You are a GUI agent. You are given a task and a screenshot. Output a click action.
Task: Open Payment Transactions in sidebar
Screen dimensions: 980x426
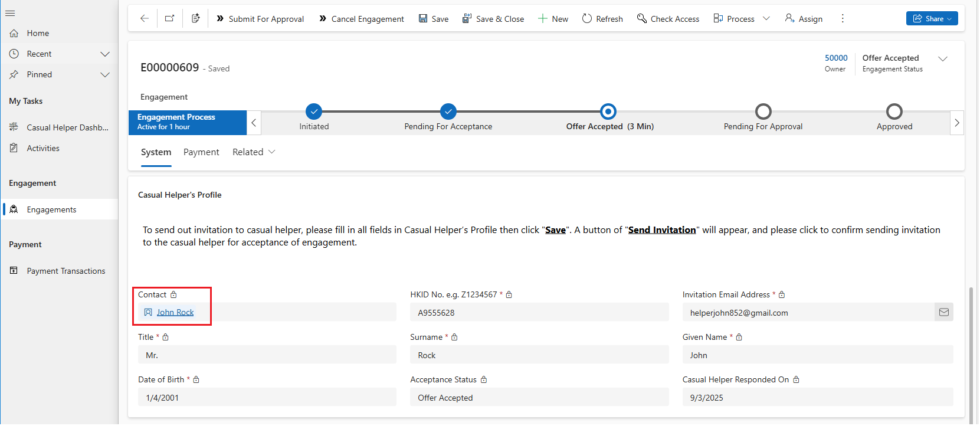(65, 271)
